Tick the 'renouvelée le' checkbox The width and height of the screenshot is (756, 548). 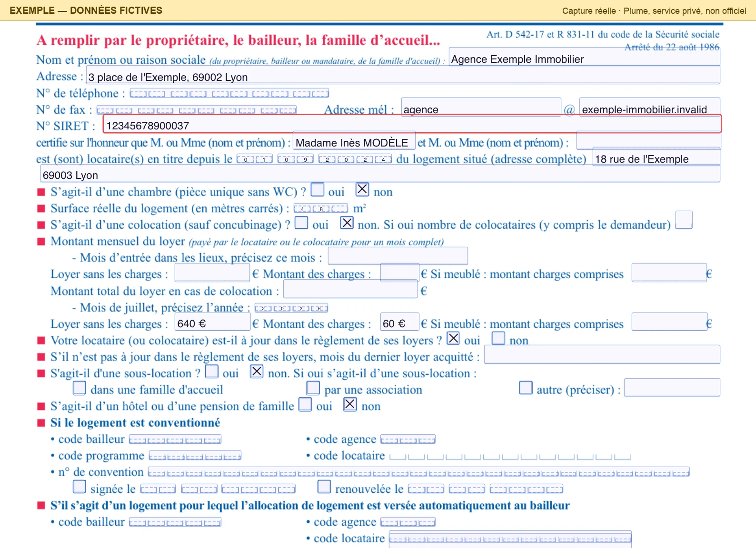point(324,487)
